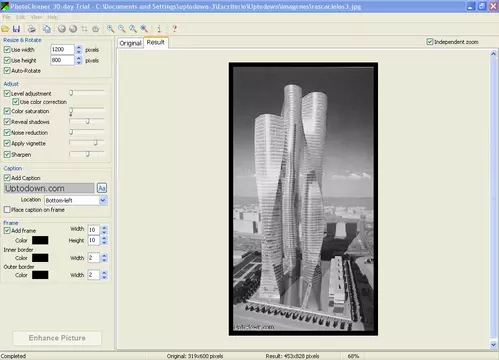
Task: Show image information via the i icon
Action: pyautogui.click(x=159, y=29)
